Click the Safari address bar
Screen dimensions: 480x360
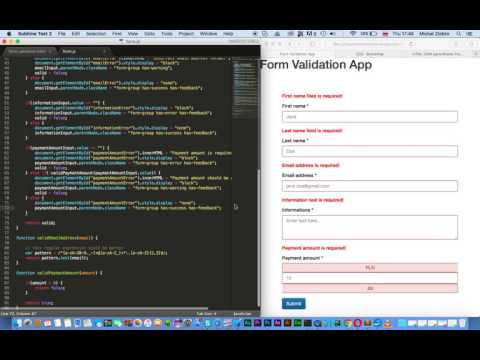pyautogui.click(x=370, y=44)
